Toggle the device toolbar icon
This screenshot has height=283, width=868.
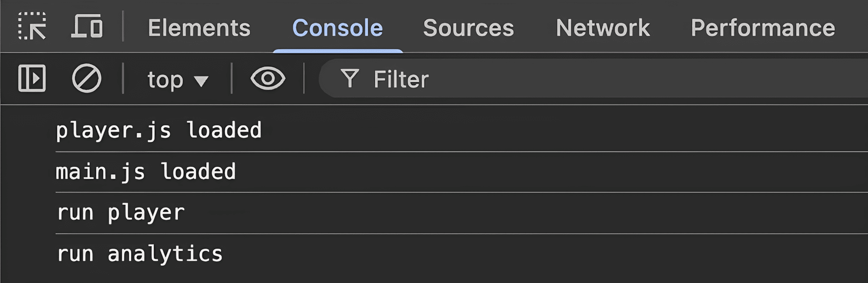(x=87, y=27)
